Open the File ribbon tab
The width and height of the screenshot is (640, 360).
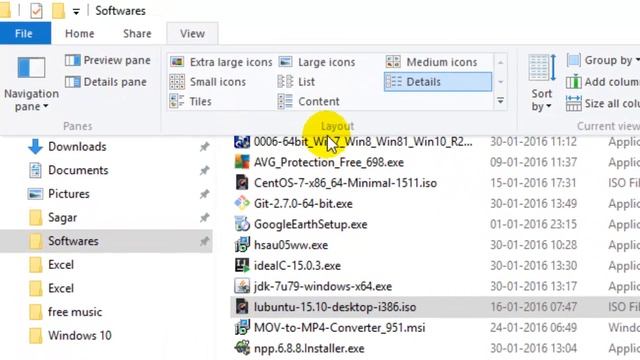click(25, 33)
